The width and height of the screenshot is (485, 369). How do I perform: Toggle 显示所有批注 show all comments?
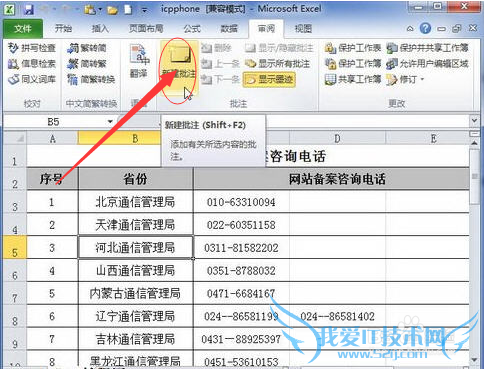coord(277,64)
